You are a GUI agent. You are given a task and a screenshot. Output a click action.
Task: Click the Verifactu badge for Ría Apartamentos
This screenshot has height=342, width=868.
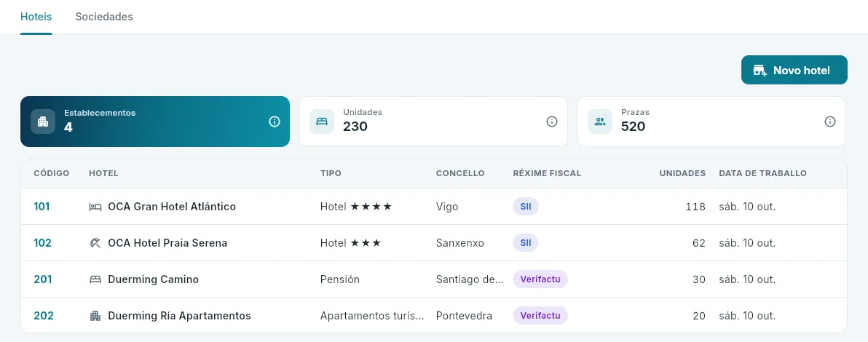[x=540, y=316]
